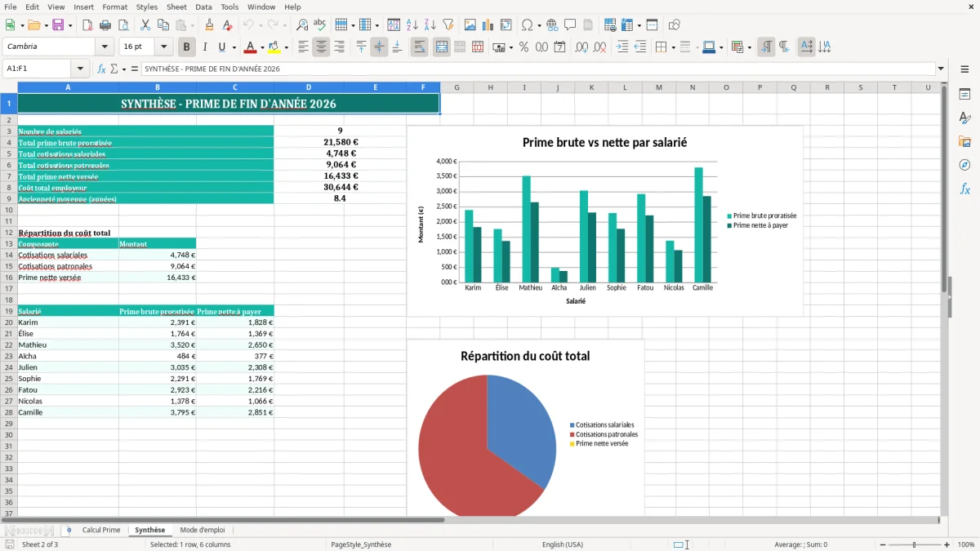Image resolution: width=980 pixels, height=551 pixels.
Task: Open the Save button dropdown arrow
Action: point(69,25)
